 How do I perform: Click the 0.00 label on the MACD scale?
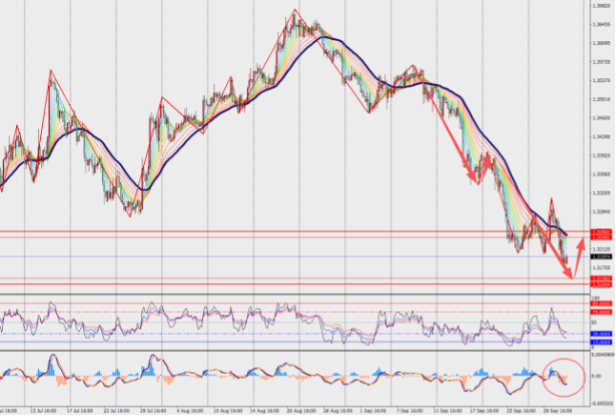596,376
